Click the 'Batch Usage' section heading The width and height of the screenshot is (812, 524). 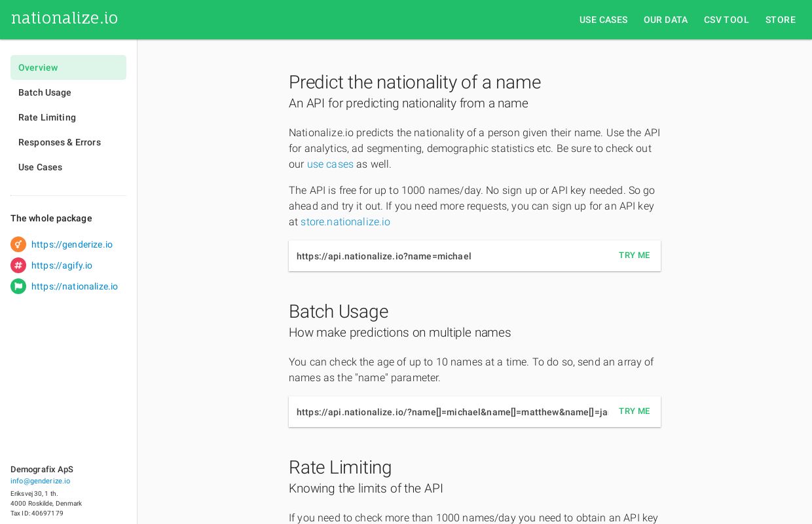click(339, 312)
